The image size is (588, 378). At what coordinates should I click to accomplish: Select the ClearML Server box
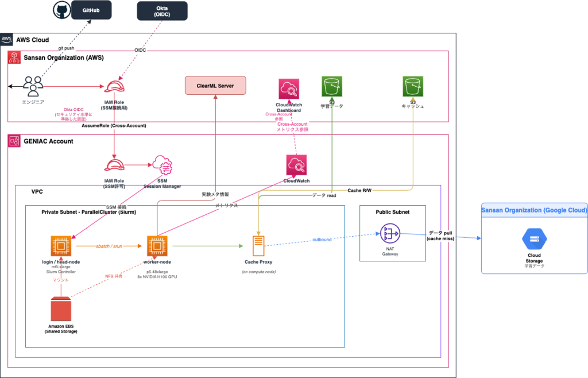pos(216,86)
